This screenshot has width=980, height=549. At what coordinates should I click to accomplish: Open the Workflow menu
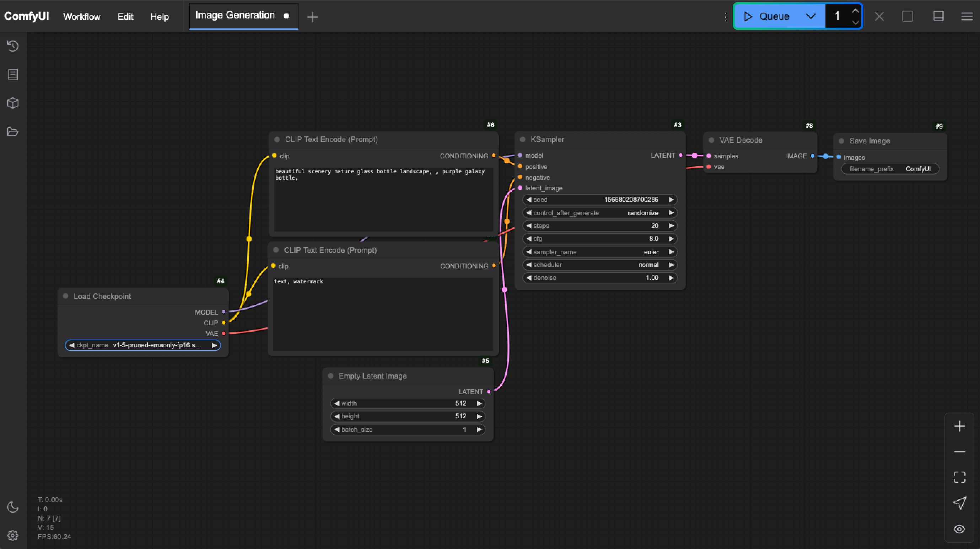[x=82, y=17]
